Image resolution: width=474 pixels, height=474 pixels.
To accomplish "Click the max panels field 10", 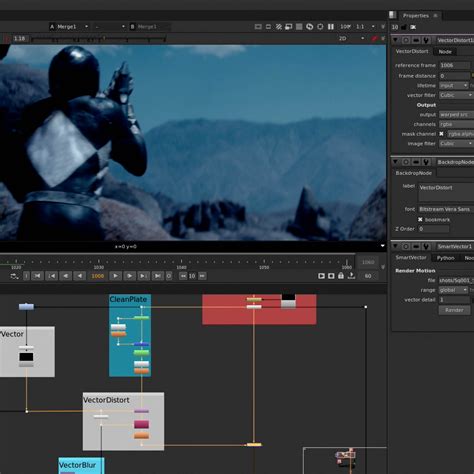I will coord(395,27).
